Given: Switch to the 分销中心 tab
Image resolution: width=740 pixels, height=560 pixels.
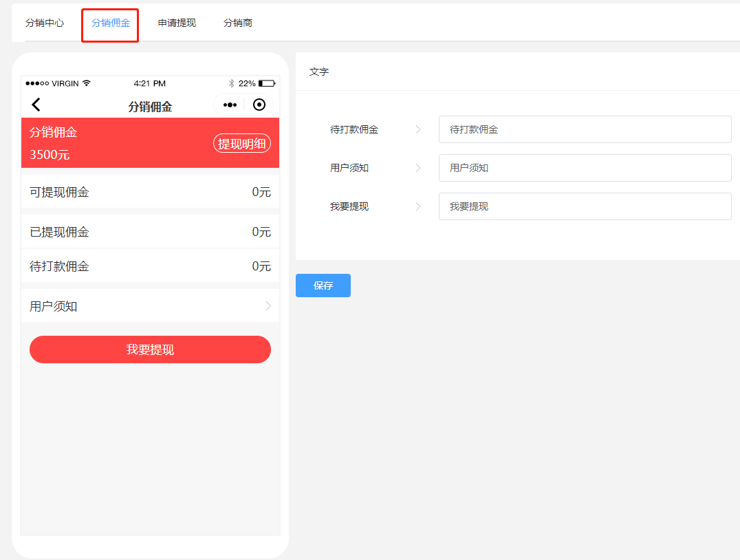Looking at the screenshot, I should [45, 23].
